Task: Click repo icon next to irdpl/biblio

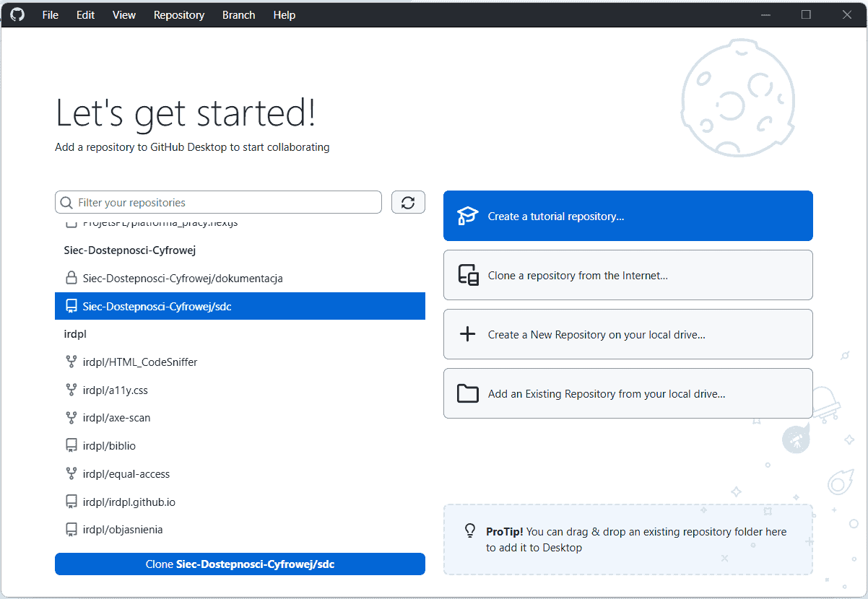Action: click(71, 446)
